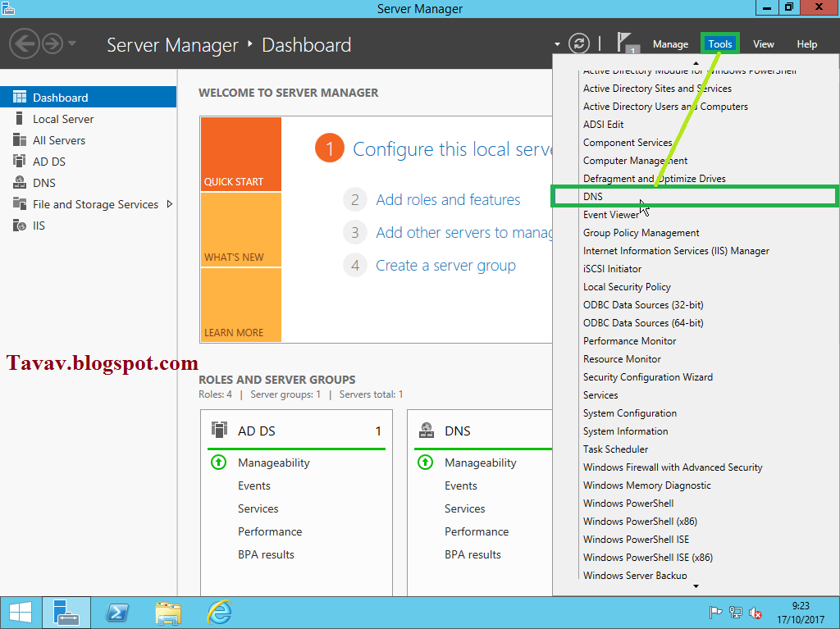Open the dropdown arrow left of Refresh
This screenshot has width=840, height=629.
click(x=557, y=44)
